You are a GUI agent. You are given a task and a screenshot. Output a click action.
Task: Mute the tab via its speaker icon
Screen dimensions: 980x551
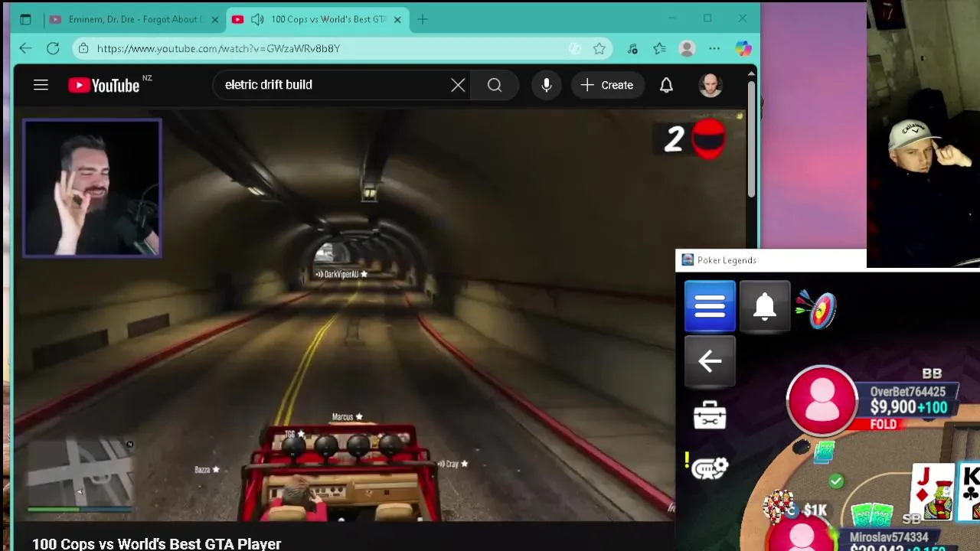click(257, 19)
